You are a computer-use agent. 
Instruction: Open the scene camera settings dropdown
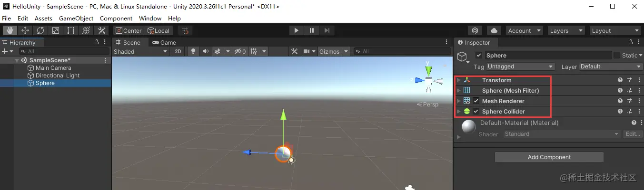point(309,51)
